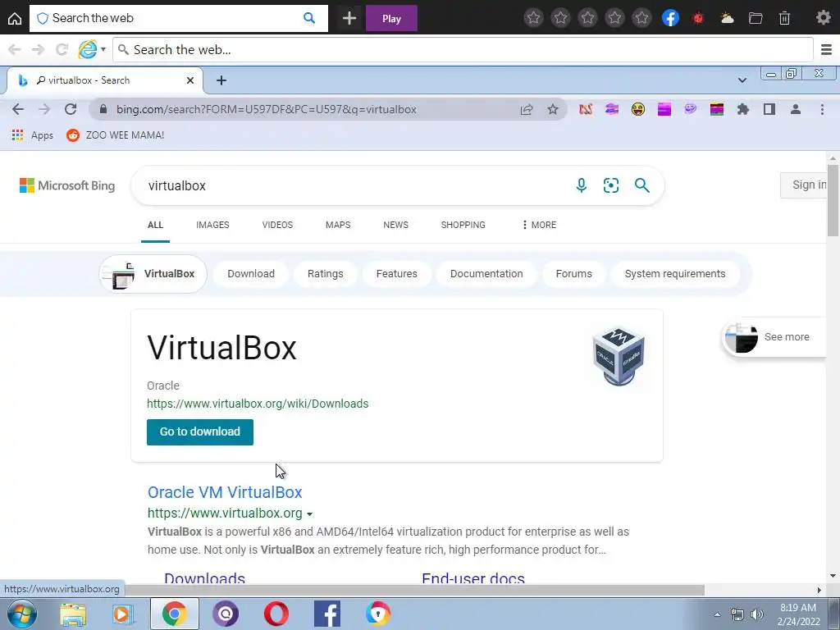Bookmark this page with star icon

tap(553, 109)
